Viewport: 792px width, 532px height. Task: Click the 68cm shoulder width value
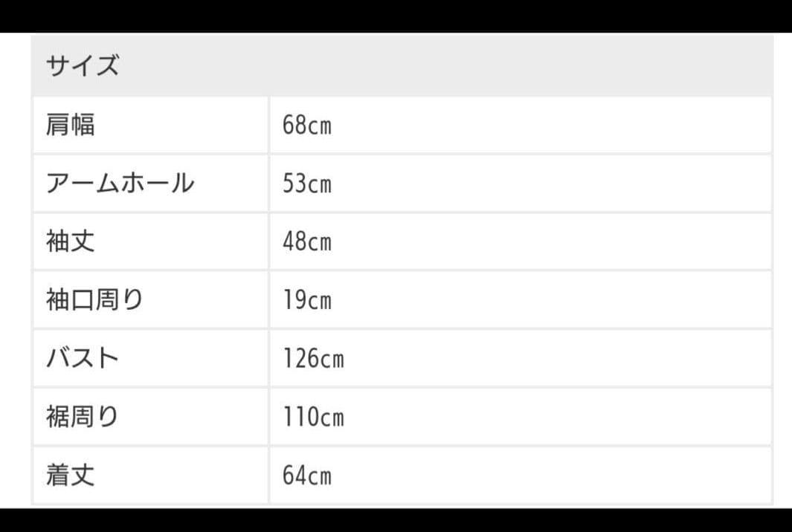pyautogui.click(x=306, y=125)
